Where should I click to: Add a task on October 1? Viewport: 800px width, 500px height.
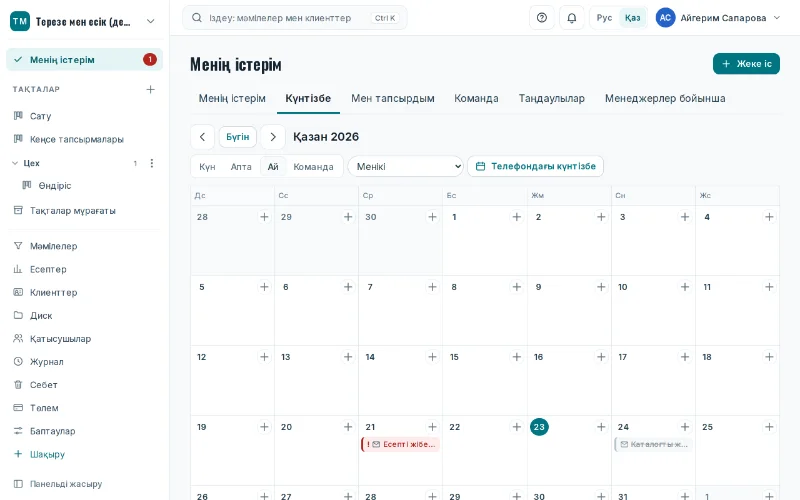click(x=517, y=217)
